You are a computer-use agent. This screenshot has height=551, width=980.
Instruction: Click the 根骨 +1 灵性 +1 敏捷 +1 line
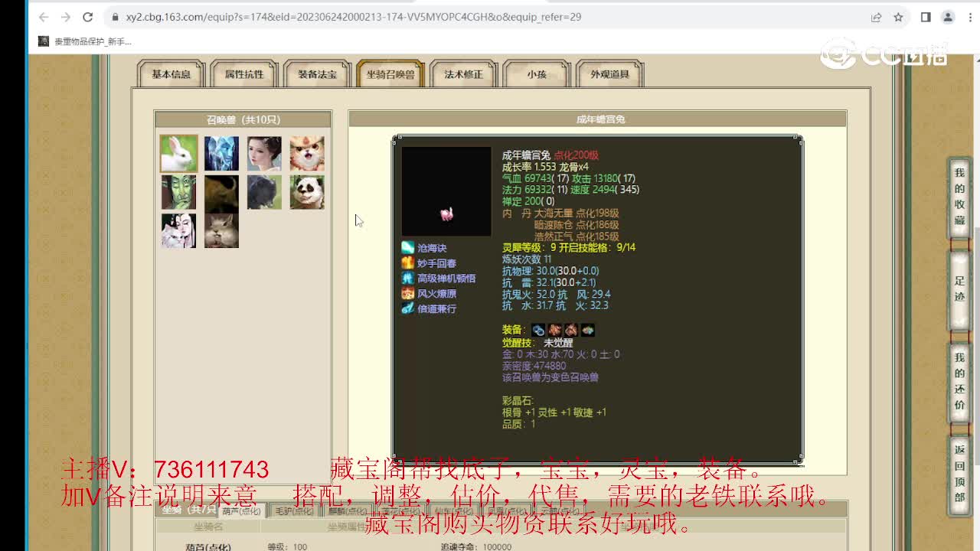[x=554, y=412]
